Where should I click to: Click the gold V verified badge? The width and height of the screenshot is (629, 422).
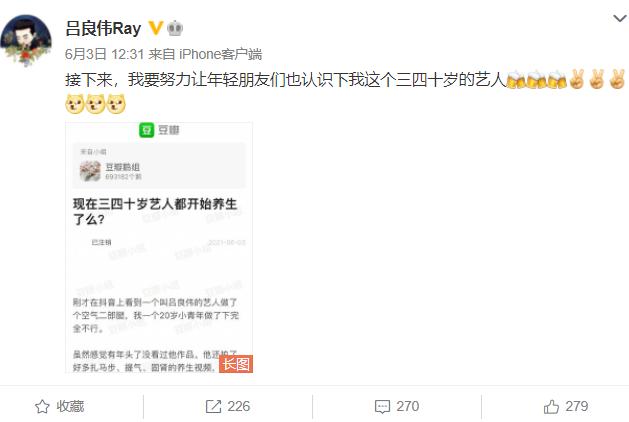[x=155, y=28]
